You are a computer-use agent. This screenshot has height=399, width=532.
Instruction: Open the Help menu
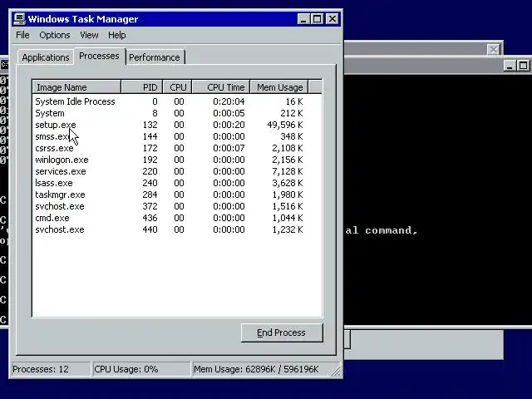(x=116, y=35)
